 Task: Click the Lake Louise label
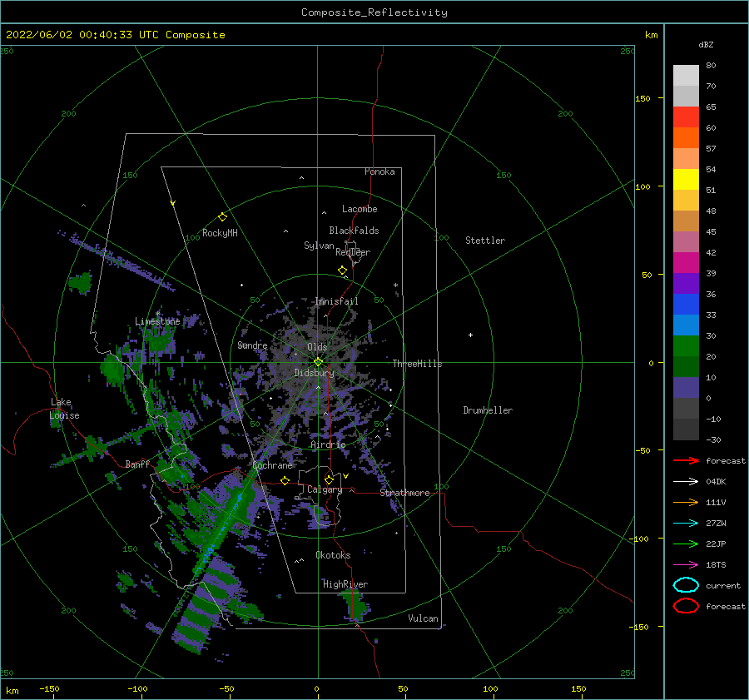tap(64, 409)
